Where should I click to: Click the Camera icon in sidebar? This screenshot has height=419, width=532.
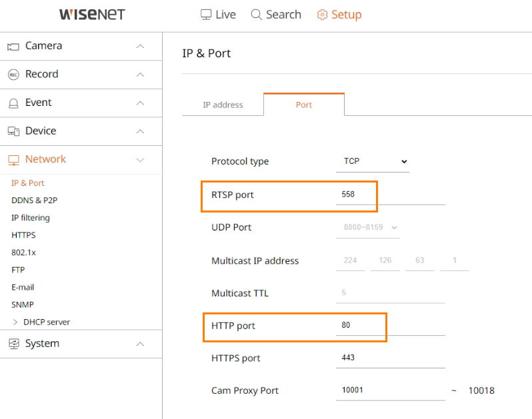pyautogui.click(x=13, y=47)
